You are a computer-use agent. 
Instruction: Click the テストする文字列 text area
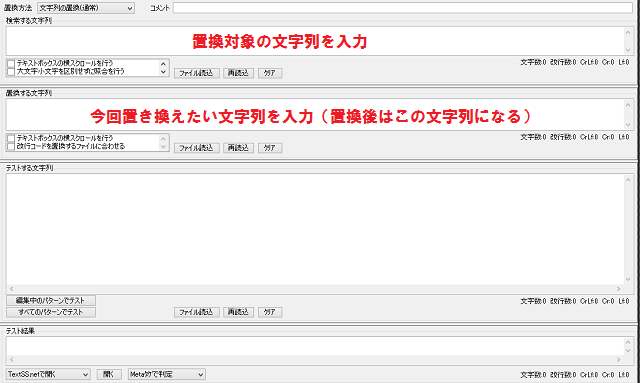[x=315, y=229]
